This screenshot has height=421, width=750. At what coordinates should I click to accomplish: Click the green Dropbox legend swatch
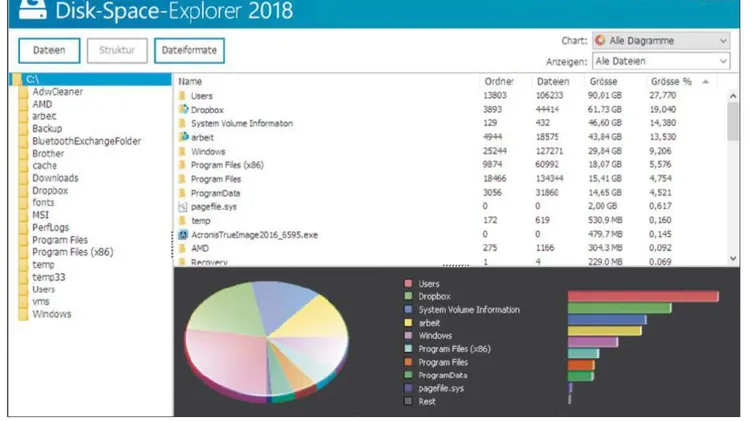[408, 297]
